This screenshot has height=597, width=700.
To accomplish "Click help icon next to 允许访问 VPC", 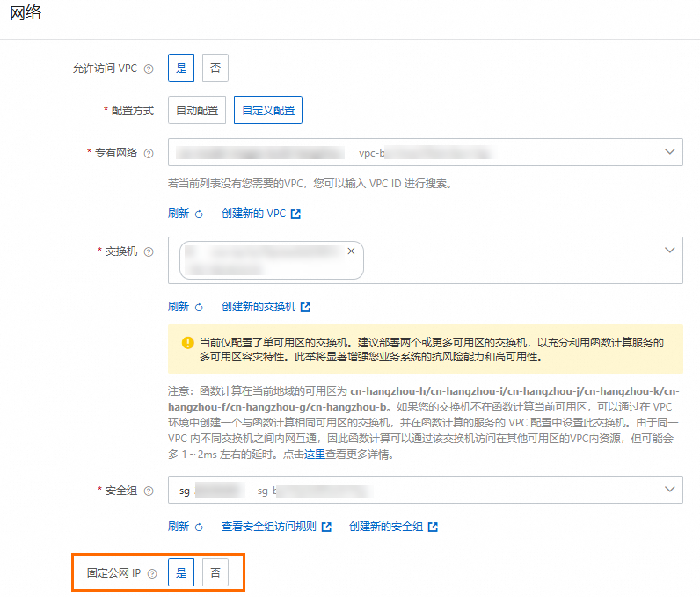I will pyautogui.click(x=149, y=69).
